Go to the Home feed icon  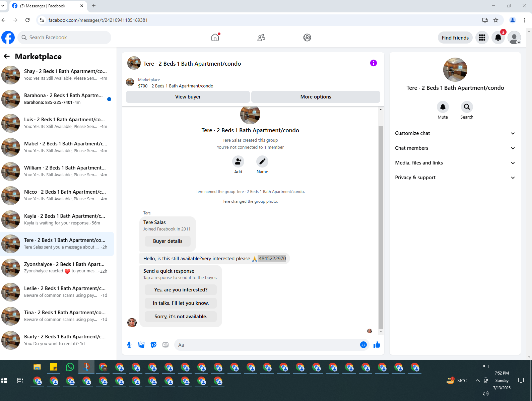[x=215, y=38]
